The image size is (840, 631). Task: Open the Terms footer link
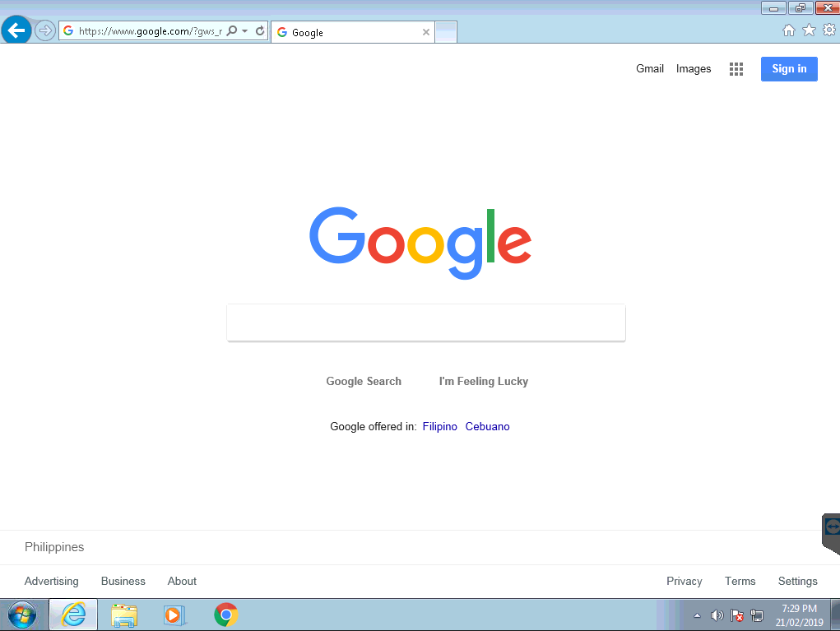(x=740, y=581)
